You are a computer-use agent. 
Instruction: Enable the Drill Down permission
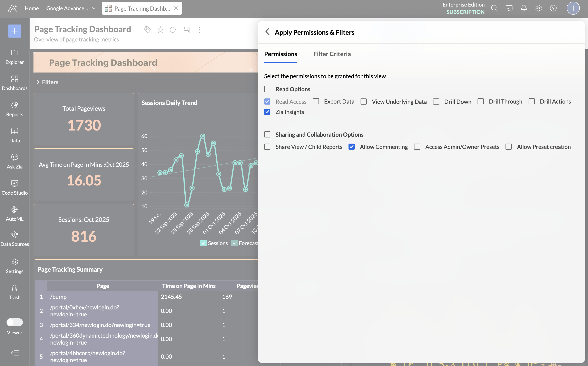click(x=436, y=102)
